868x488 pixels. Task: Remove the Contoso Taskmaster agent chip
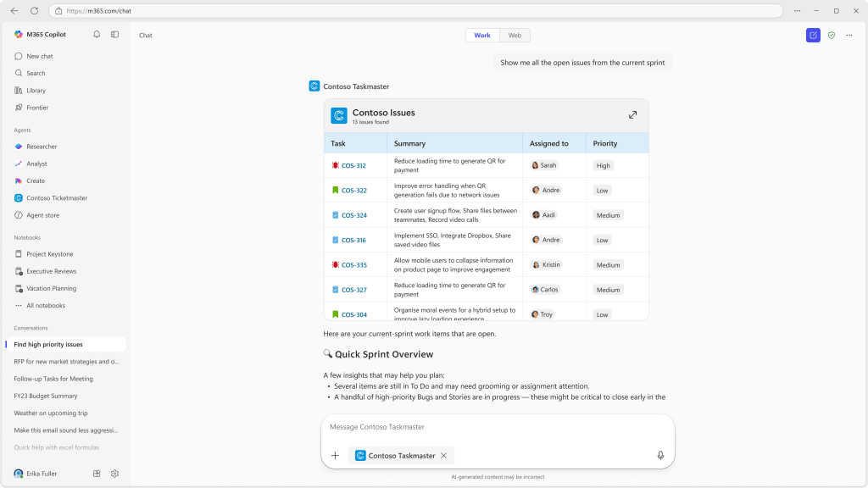[443, 455]
